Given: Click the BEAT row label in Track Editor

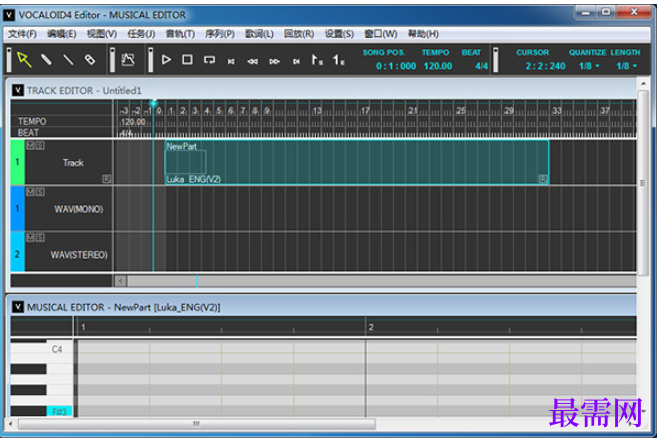Looking at the screenshot, I should click(x=28, y=132).
